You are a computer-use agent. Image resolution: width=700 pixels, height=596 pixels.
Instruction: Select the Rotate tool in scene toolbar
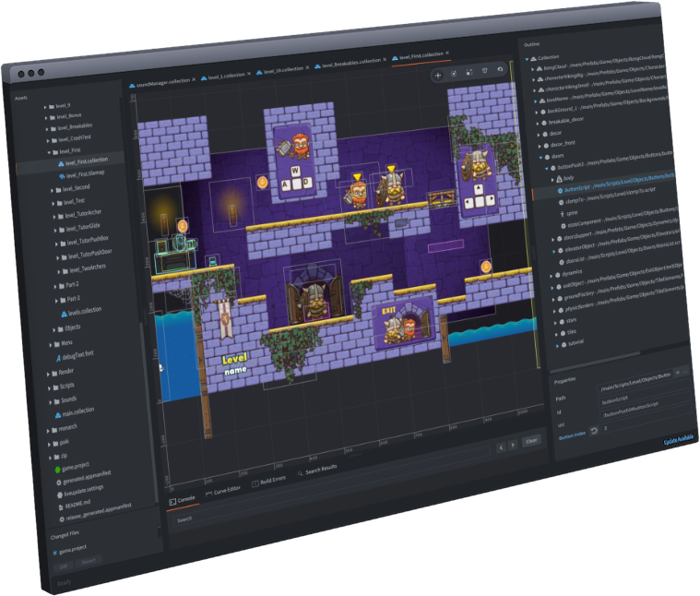tap(454, 74)
